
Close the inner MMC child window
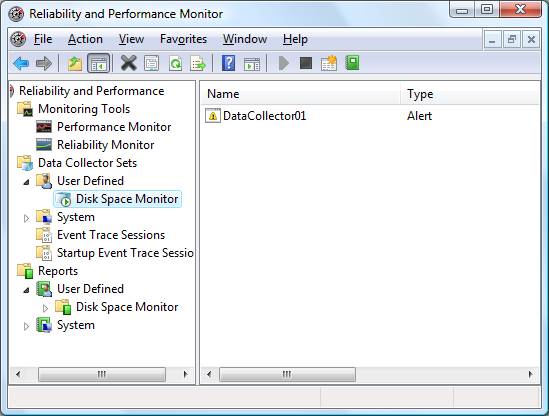pyautogui.click(x=531, y=40)
